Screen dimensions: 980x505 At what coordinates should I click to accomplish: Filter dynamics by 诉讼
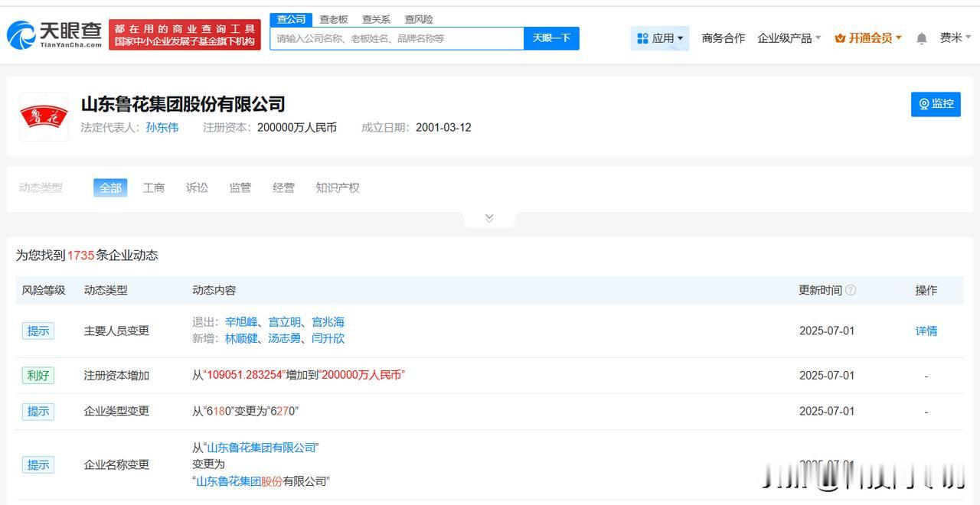click(197, 187)
